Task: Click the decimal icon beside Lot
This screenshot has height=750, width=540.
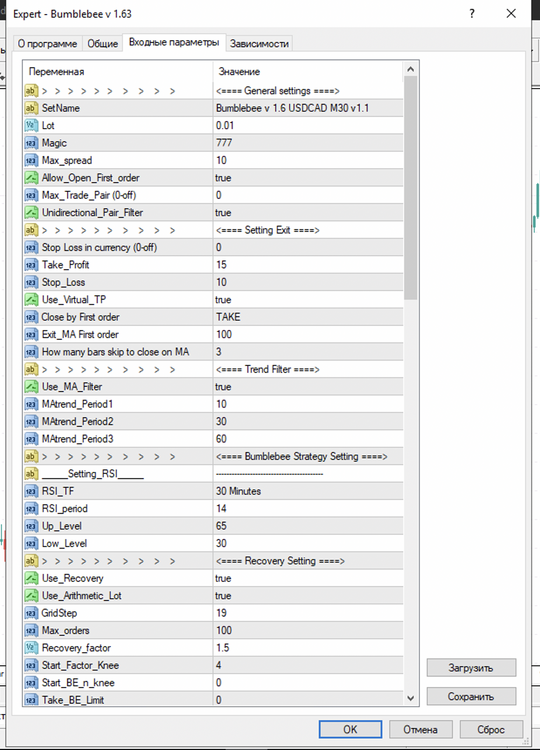Action: click(31, 125)
